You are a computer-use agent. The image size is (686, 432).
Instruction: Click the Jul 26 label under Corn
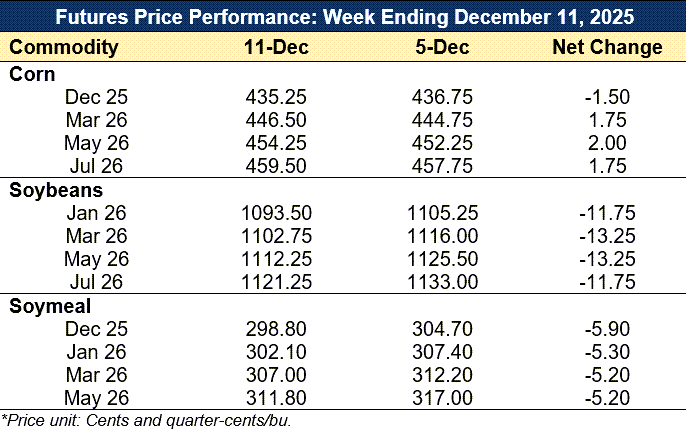[96, 165]
